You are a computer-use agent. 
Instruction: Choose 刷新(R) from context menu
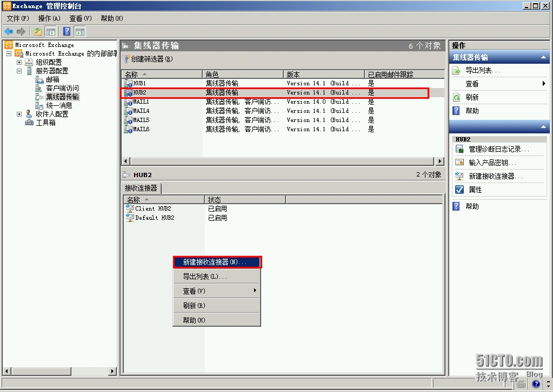(217, 306)
